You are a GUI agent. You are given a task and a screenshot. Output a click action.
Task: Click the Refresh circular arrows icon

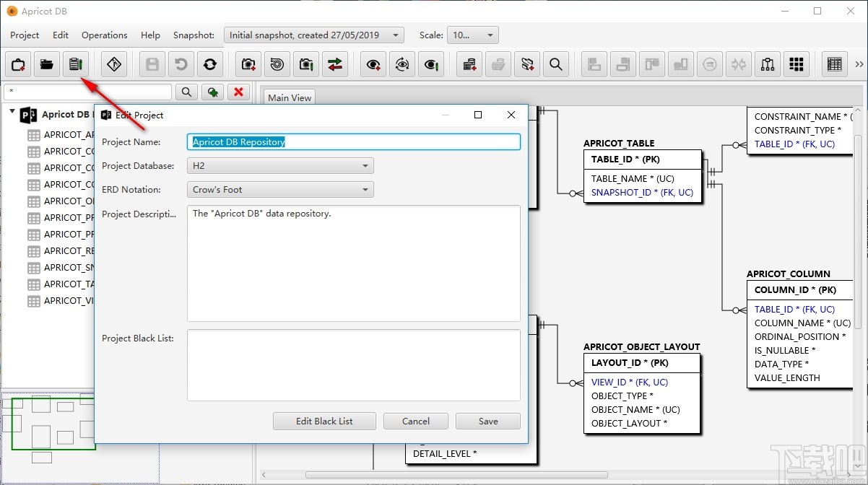(x=210, y=64)
